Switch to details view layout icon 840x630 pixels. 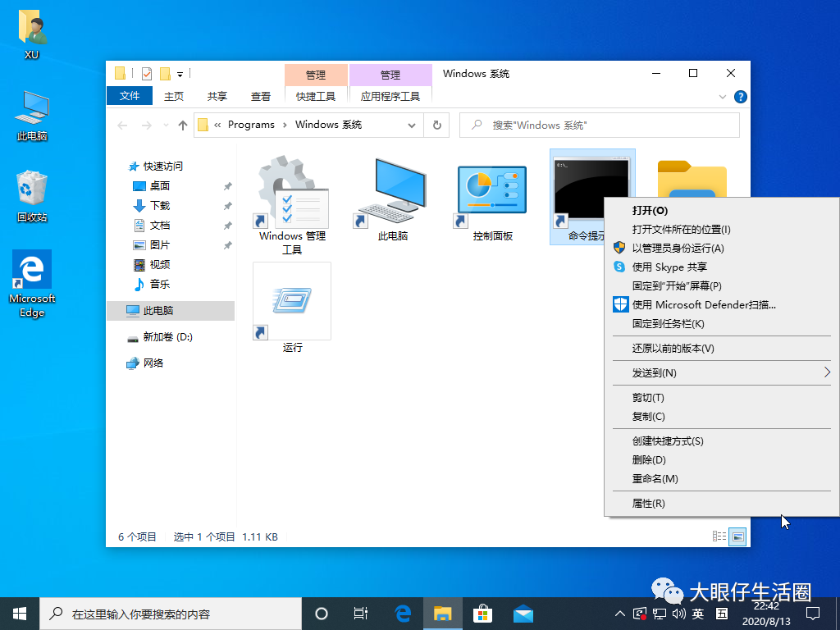pyautogui.click(x=719, y=536)
